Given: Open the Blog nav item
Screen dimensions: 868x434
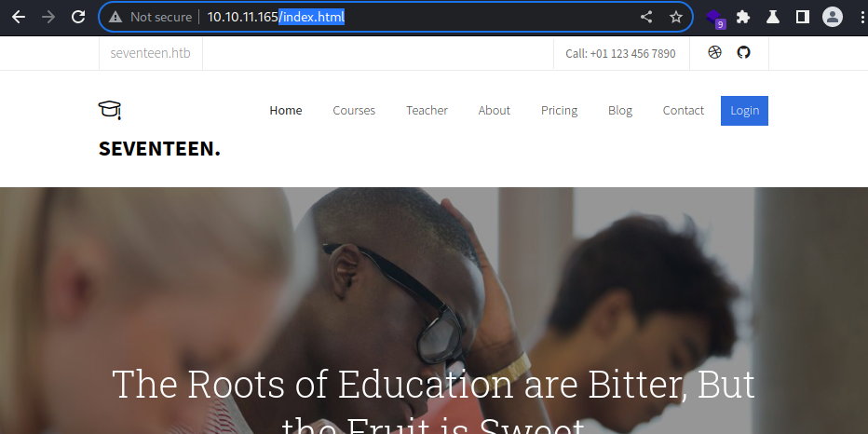Looking at the screenshot, I should 620,111.
